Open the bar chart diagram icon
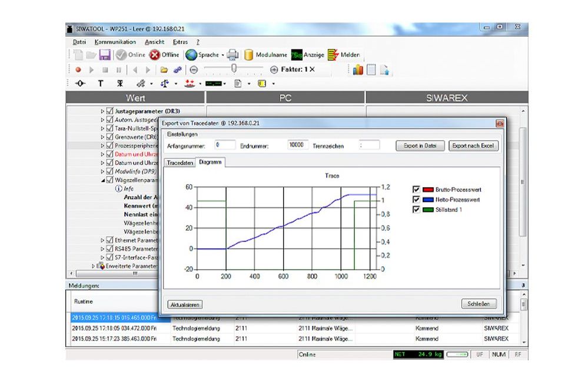This screenshot has width=588, height=388. 358,69
